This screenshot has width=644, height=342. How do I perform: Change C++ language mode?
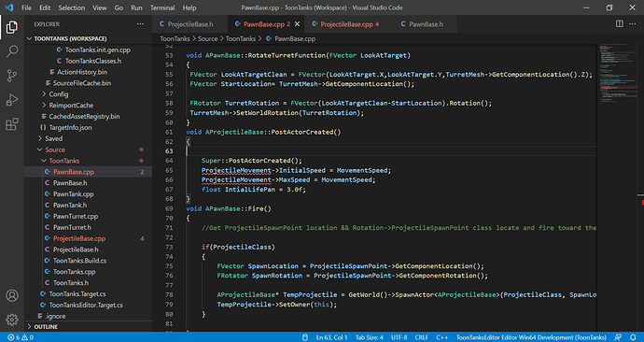coord(441,337)
